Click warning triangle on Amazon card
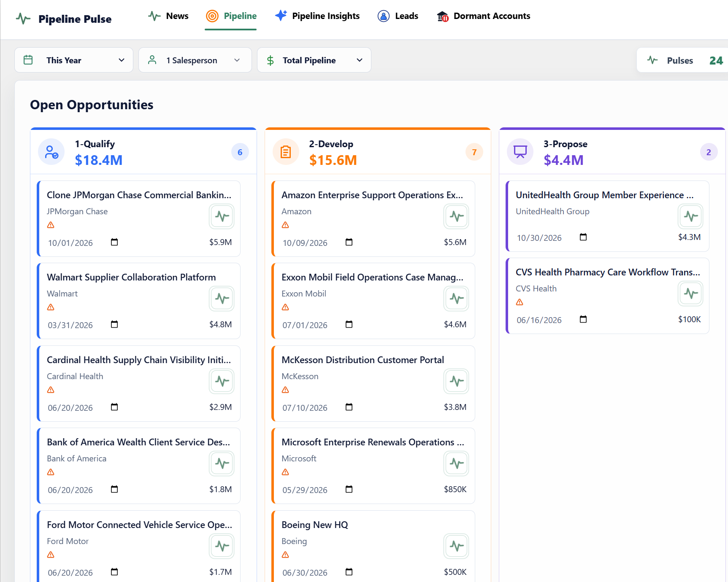Image resolution: width=728 pixels, height=582 pixels. [x=285, y=225]
